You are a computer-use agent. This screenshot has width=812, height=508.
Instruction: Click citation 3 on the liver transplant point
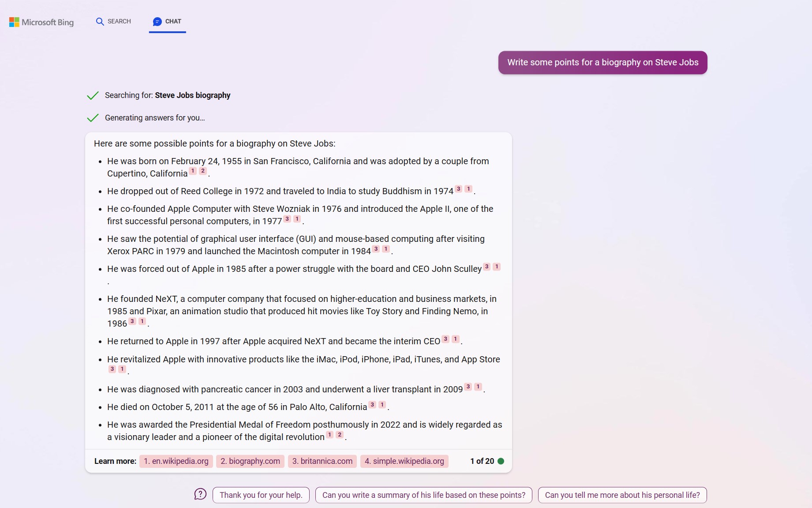pos(468,387)
